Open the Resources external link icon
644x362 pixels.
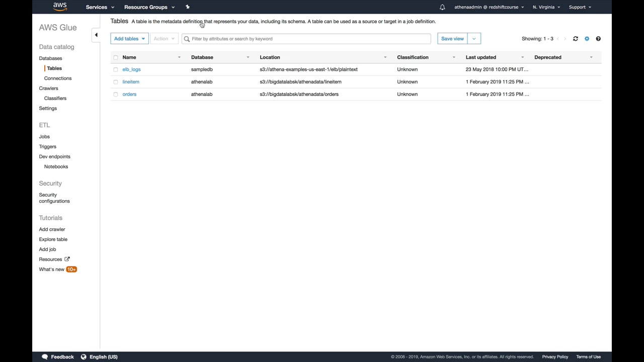point(67,259)
